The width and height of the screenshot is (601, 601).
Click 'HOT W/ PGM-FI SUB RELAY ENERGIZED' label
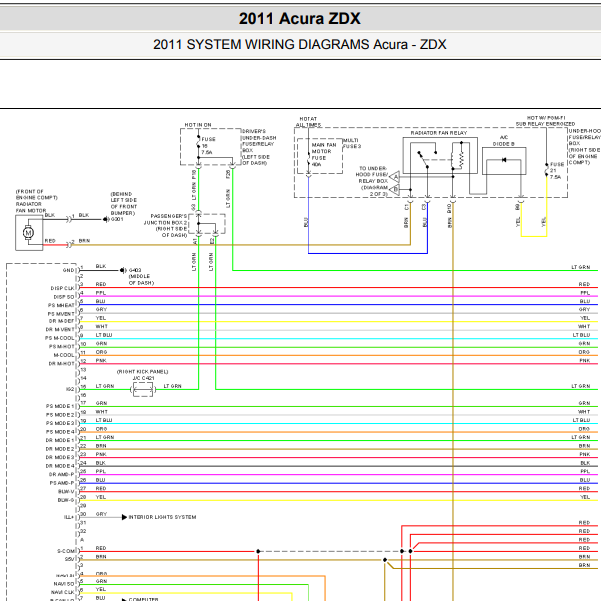pyautogui.click(x=545, y=121)
